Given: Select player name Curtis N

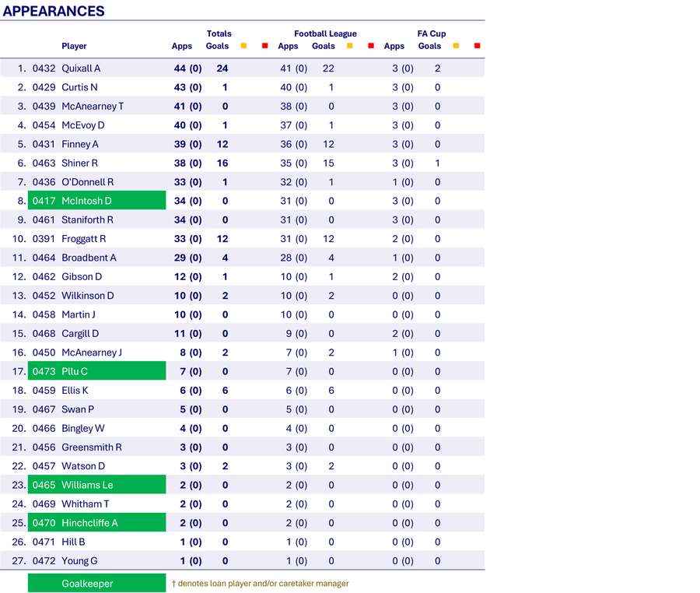Looking at the screenshot, I should tap(79, 87).
